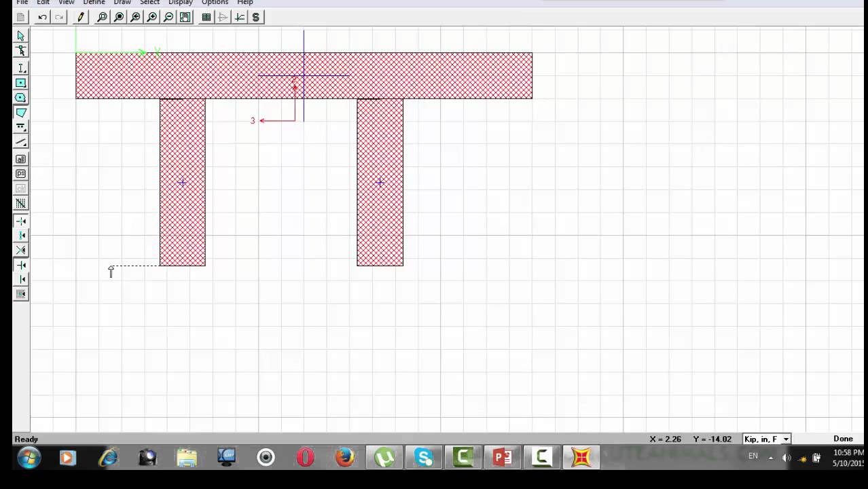Click the greyed Redo arrow icon

(x=59, y=17)
